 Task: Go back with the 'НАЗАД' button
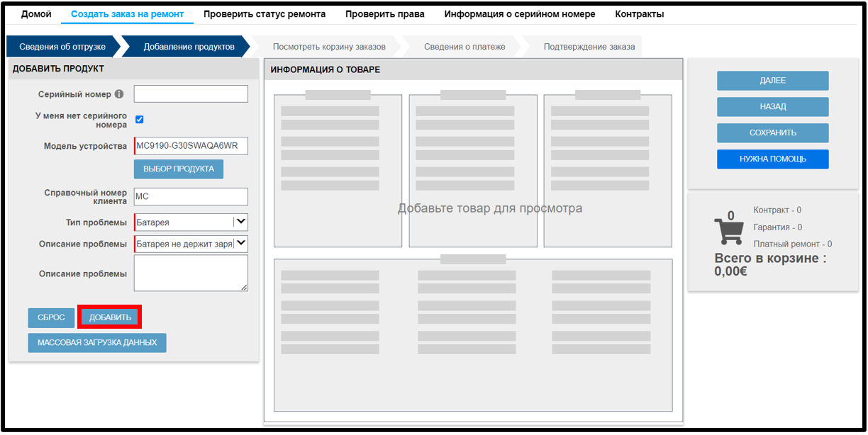coord(772,107)
